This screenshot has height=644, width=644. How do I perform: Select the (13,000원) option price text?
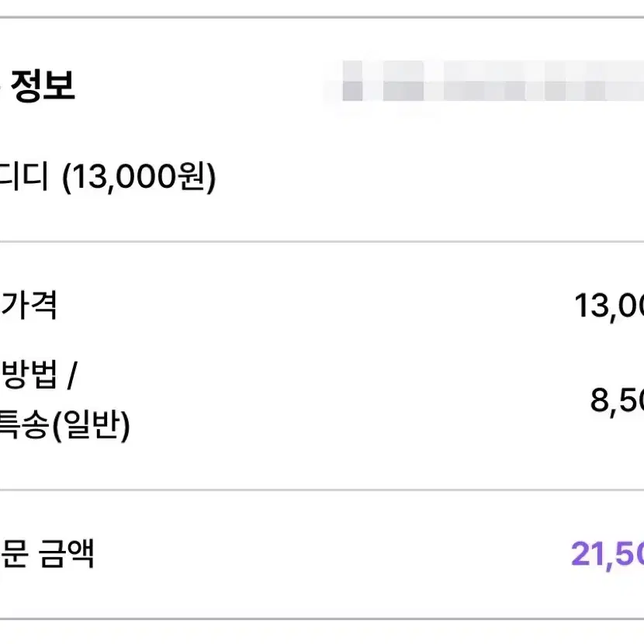[x=139, y=177]
